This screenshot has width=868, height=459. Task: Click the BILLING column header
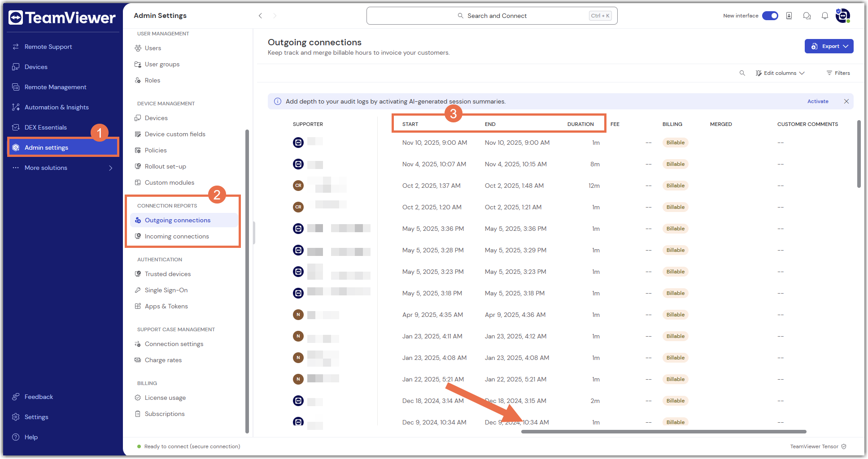tap(672, 124)
